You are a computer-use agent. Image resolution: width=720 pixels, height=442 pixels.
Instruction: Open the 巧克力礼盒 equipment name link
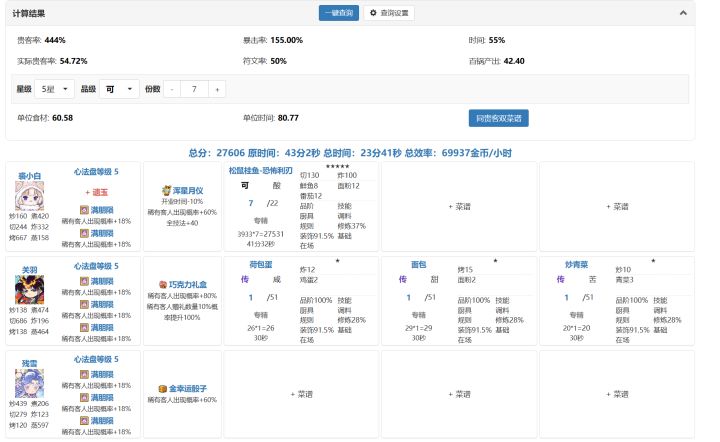[x=188, y=285]
